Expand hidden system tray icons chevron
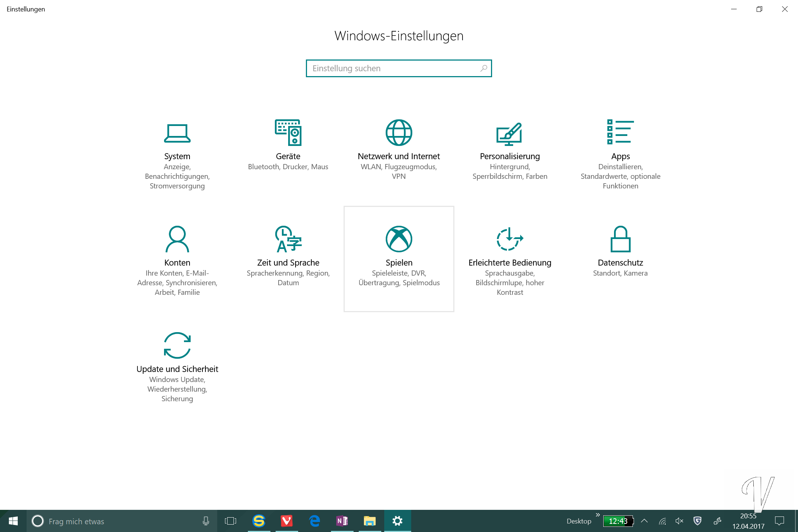Screen dimensions: 798x532 pos(644,521)
